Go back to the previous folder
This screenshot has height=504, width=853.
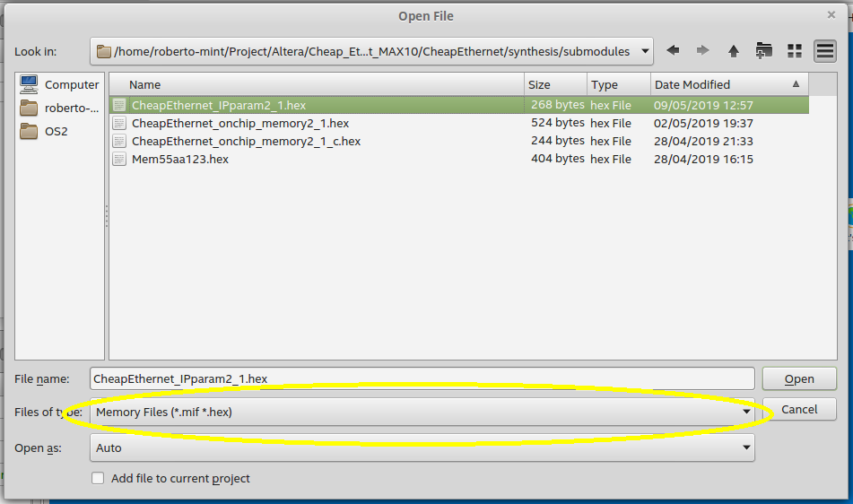(x=673, y=51)
